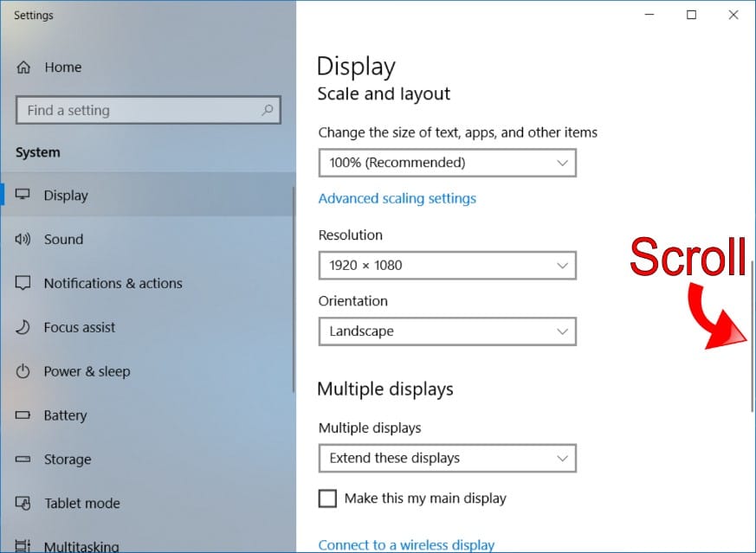This screenshot has width=756, height=553.
Task: Click the Power & sleep icon
Action: click(x=23, y=372)
